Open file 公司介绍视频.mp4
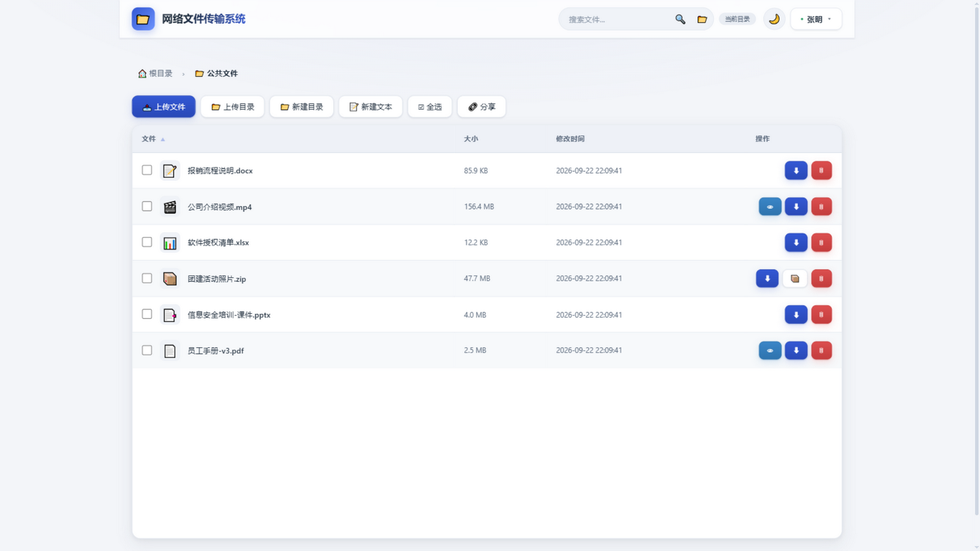Screen dimensions: 980x551 point(219,207)
